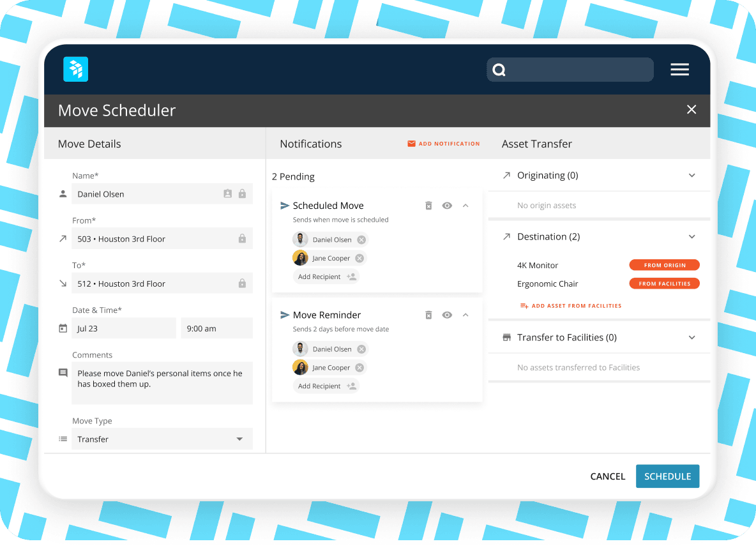756x553 pixels.
Task: Click the calendar icon beside the Jul 23 date
Action: (x=62, y=327)
